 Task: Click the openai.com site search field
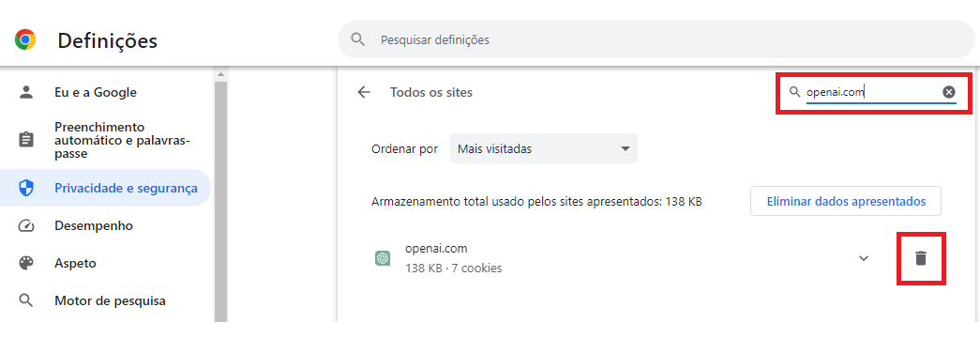[872, 93]
